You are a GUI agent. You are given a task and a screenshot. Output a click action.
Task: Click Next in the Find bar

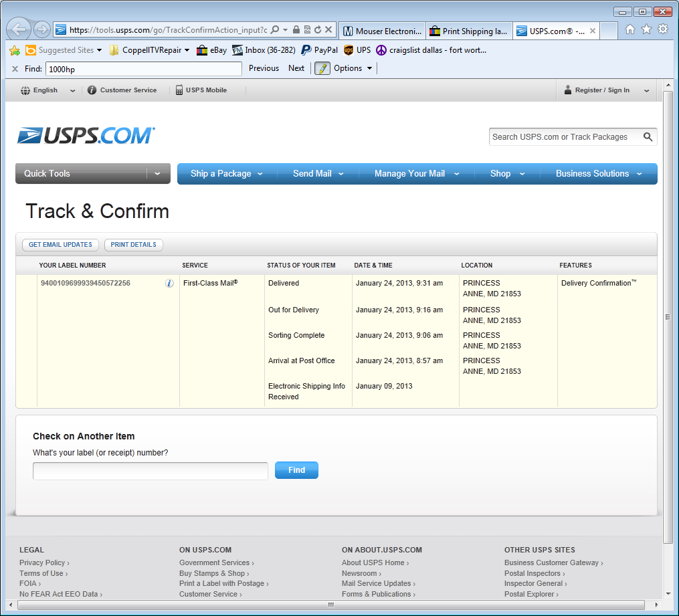point(296,68)
